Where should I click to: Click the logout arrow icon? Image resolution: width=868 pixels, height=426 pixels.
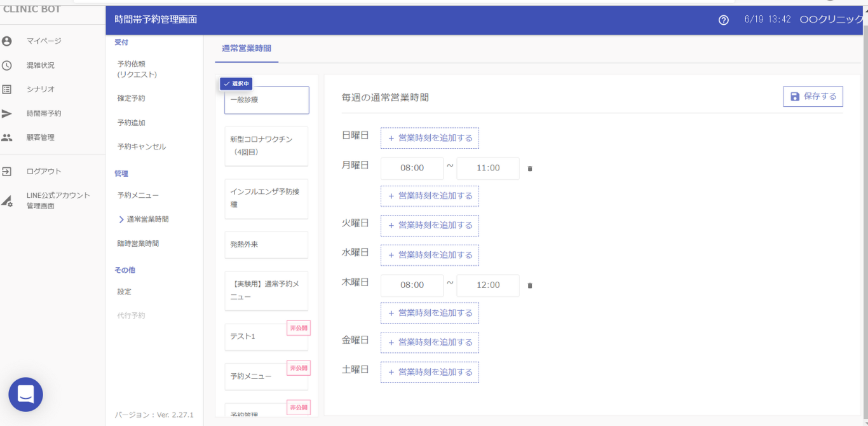[x=7, y=172]
